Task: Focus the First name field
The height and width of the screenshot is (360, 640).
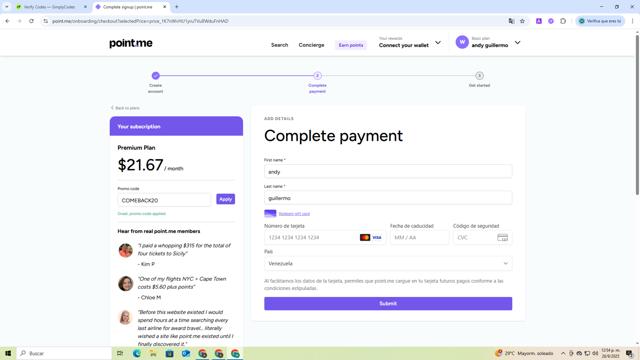Action: (x=388, y=172)
